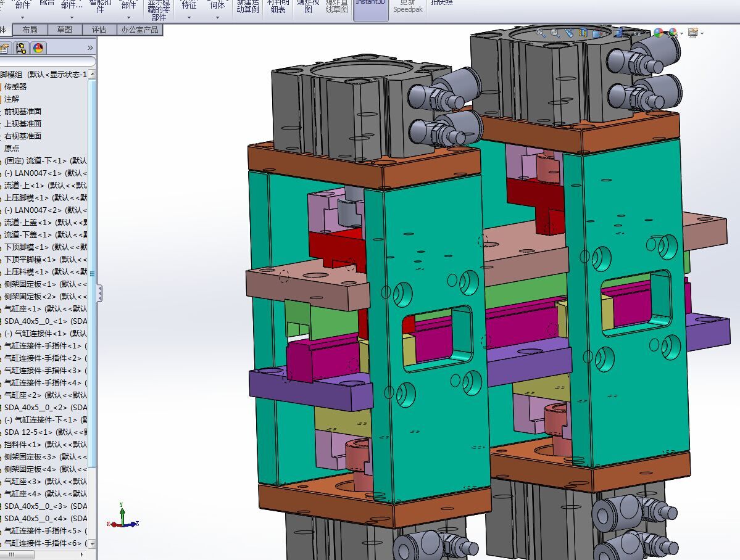Click View Settings monitor icon

pos(693,33)
